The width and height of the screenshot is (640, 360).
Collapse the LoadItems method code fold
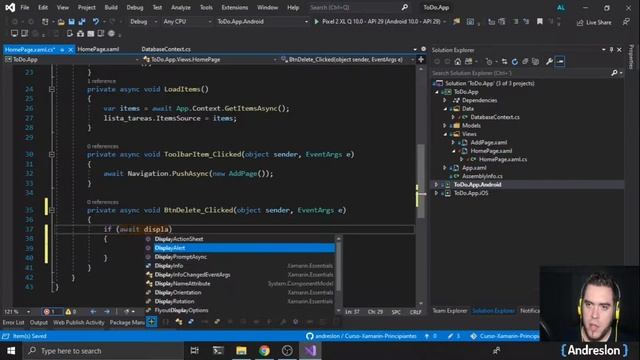(x=52, y=89)
